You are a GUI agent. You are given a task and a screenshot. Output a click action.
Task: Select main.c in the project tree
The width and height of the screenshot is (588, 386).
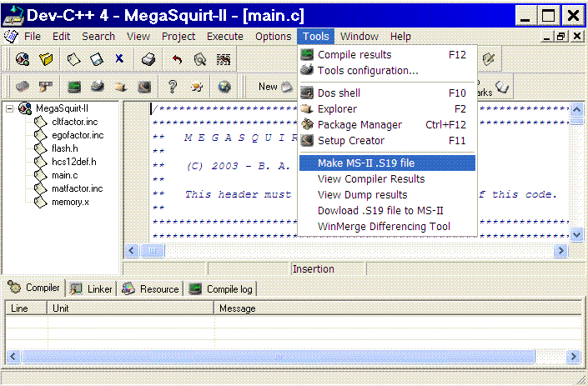pyautogui.click(x=65, y=175)
